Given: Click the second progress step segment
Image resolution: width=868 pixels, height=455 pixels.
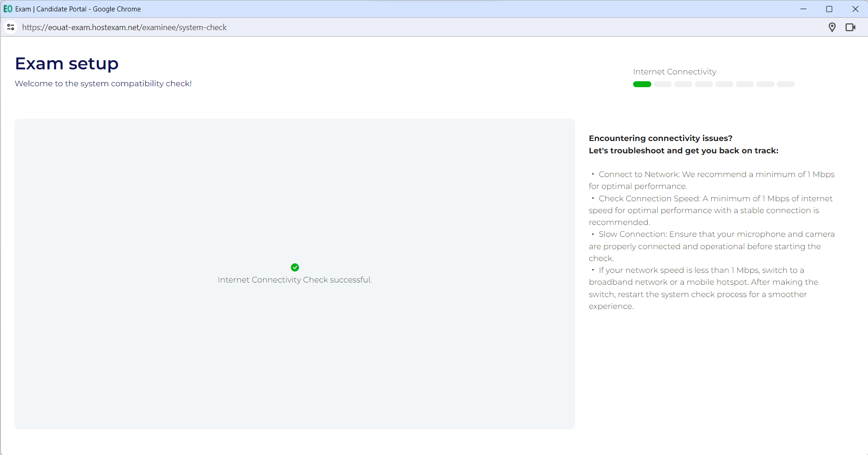Looking at the screenshot, I should (662, 84).
